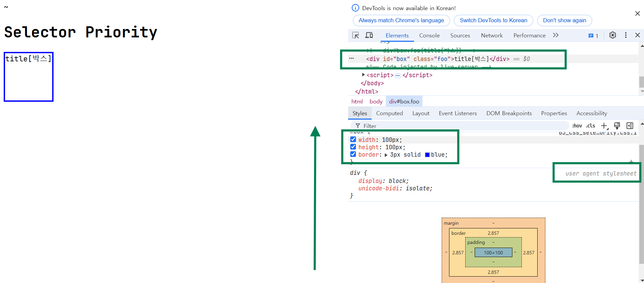Select the Styles pane tab
This screenshot has height=283, width=644.
click(360, 113)
